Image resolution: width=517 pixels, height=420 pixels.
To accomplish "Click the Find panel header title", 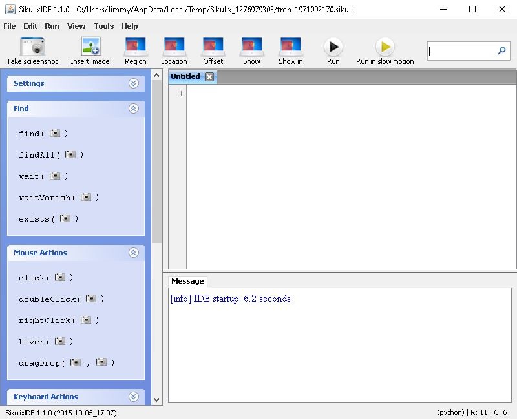I will pyautogui.click(x=21, y=109).
